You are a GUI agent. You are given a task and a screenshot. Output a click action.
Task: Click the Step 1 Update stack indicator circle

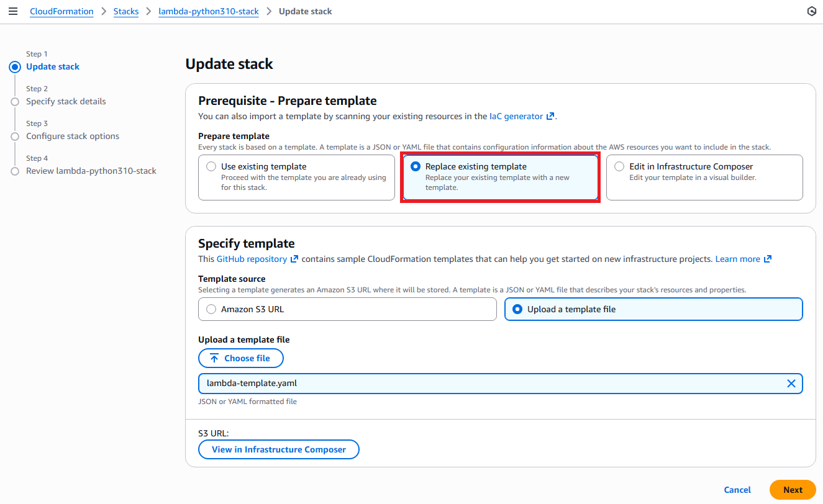click(x=15, y=67)
